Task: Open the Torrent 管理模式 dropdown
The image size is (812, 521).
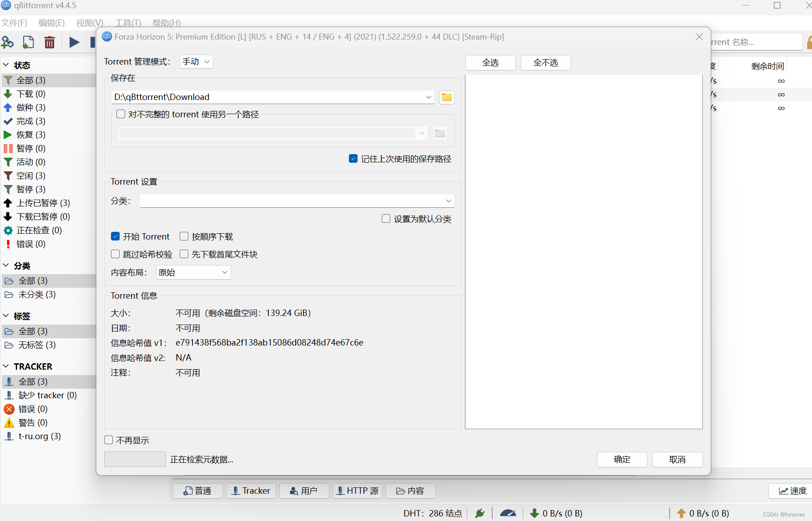Action: point(196,61)
